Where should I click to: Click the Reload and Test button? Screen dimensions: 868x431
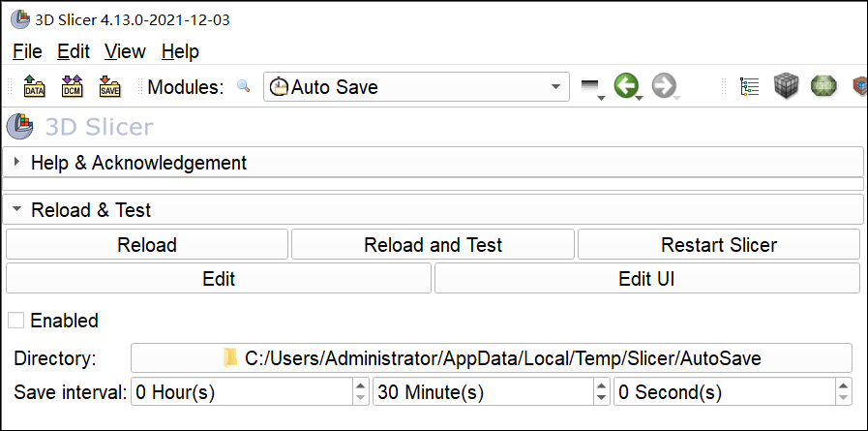coord(433,245)
